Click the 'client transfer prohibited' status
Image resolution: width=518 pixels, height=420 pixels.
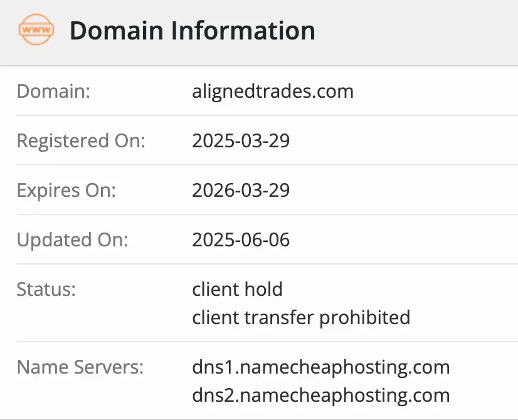(x=301, y=317)
